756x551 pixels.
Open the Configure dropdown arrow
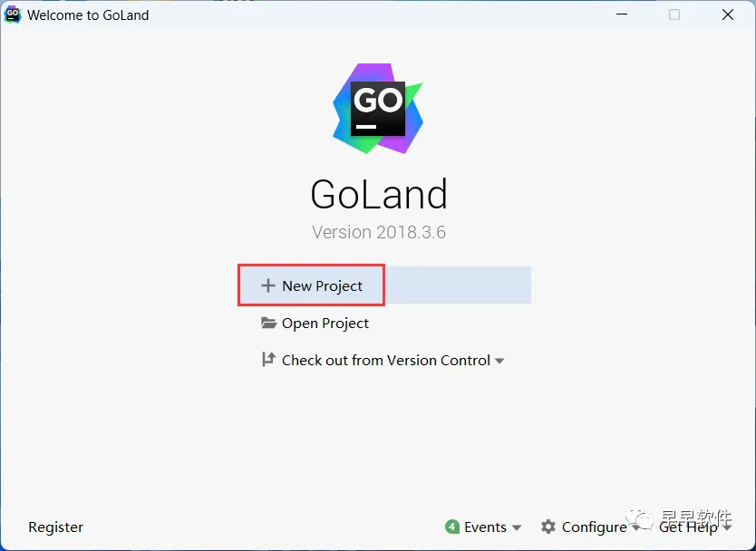tap(635, 527)
